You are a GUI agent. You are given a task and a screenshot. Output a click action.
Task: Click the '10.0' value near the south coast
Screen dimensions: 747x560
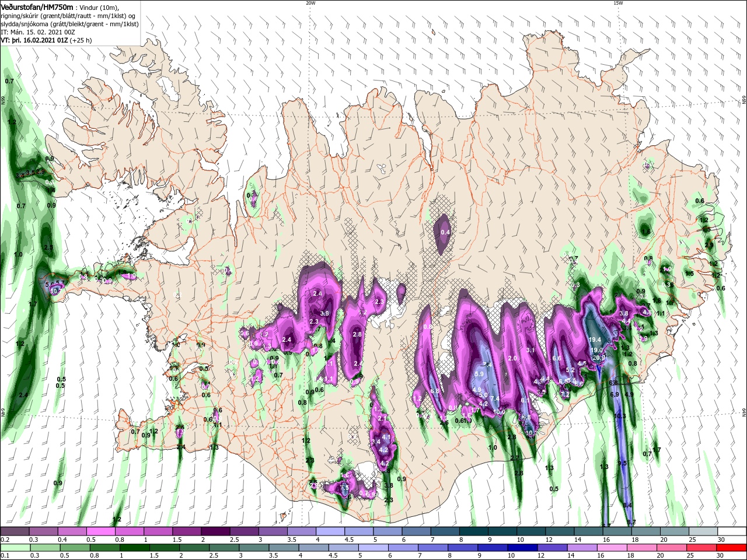500,412
